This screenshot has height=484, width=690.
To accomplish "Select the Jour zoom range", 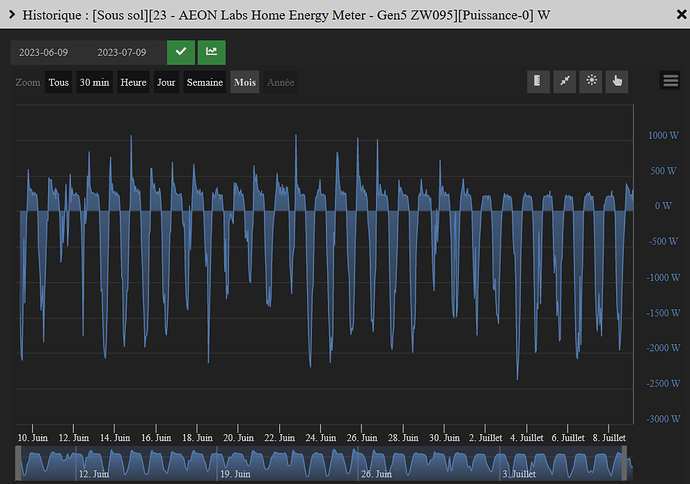I will pyautogui.click(x=166, y=83).
